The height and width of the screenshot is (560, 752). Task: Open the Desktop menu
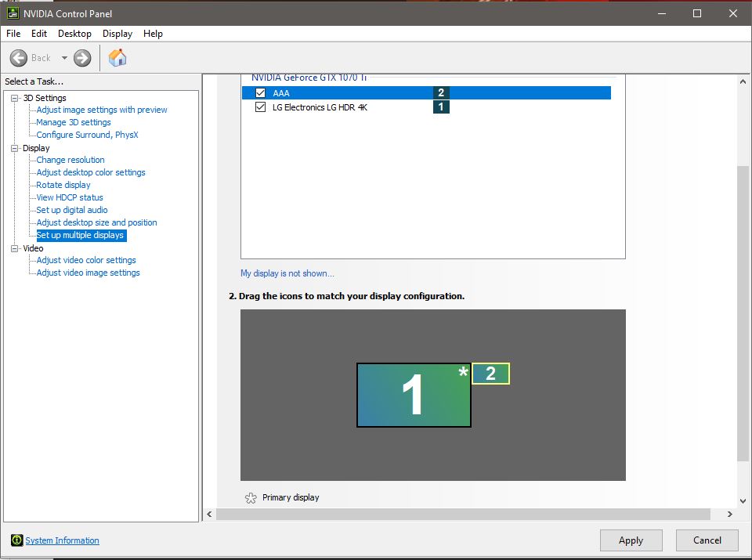click(74, 34)
